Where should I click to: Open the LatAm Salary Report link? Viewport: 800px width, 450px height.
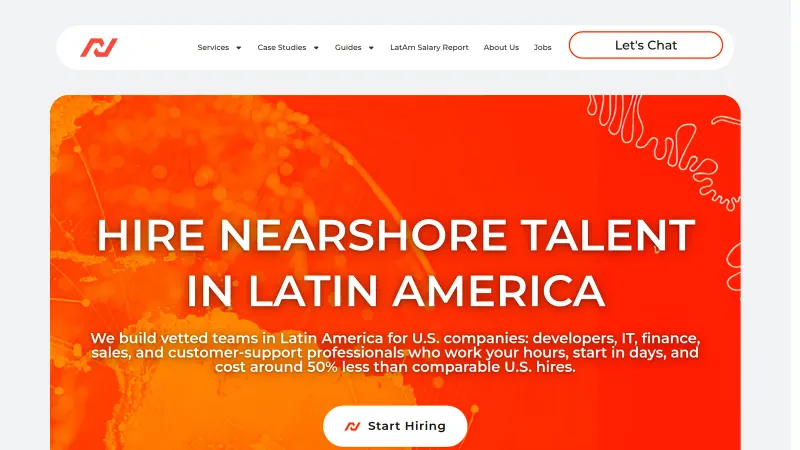[429, 47]
